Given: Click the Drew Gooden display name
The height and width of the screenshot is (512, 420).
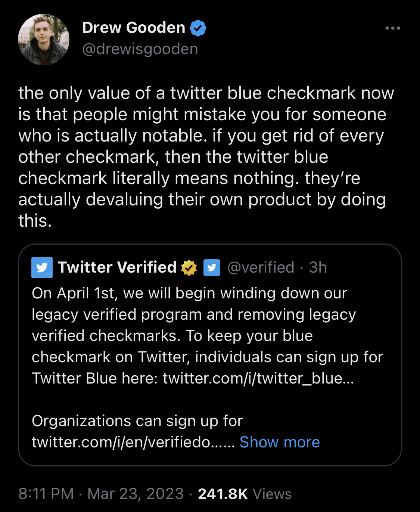Looking at the screenshot, I should click(x=134, y=28).
